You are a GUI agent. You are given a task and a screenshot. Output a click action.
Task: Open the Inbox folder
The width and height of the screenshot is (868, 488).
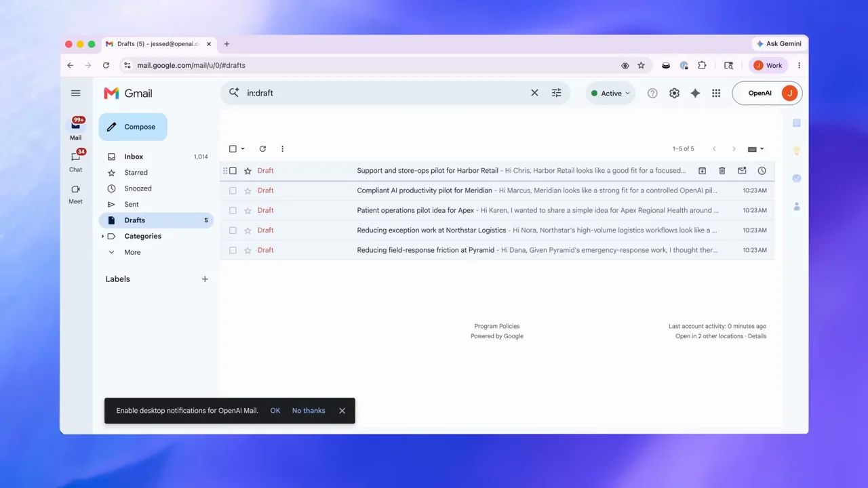(156, 157)
